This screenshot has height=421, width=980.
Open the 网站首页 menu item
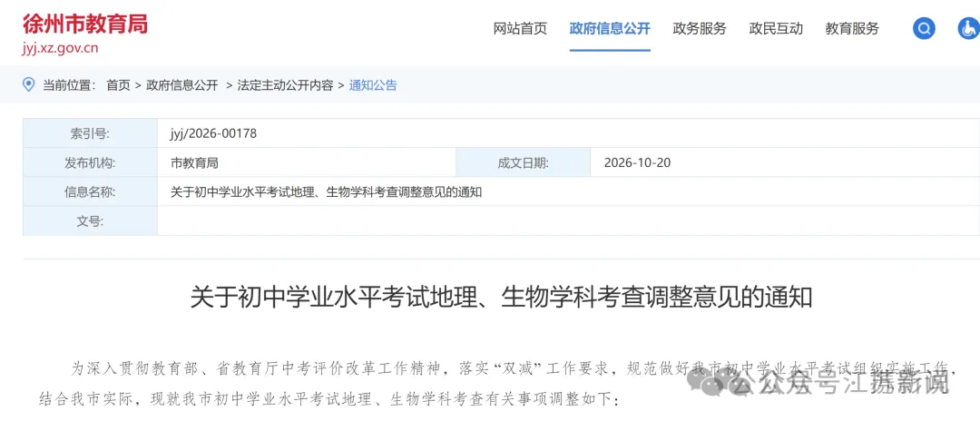coord(520,29)
